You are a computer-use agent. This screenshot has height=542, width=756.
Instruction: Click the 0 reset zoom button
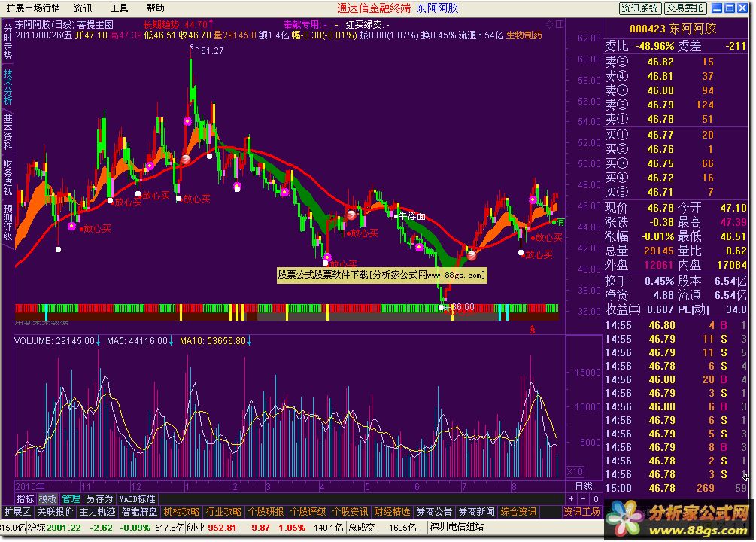click(x=596, y=499)
